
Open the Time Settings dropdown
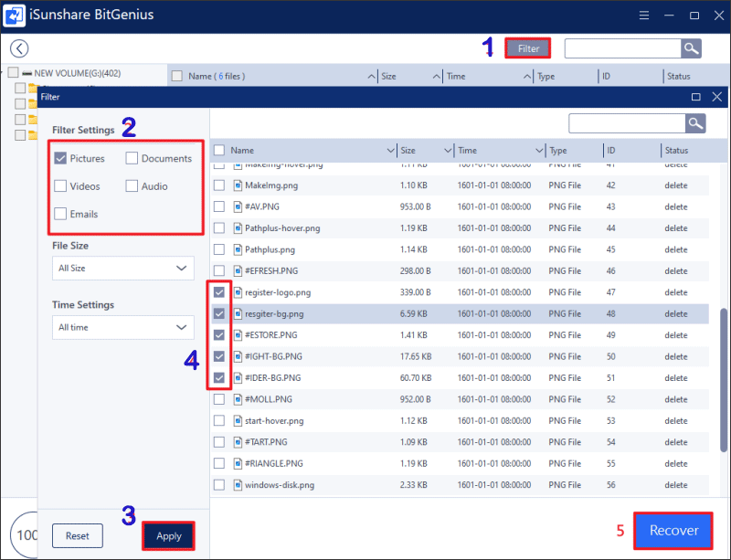(122, 327)
